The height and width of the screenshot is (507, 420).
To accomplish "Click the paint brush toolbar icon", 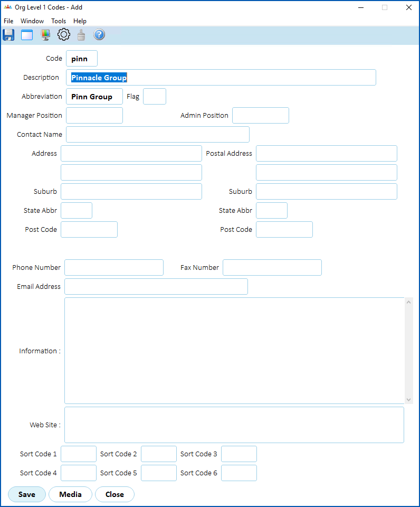I will [81, 35].
